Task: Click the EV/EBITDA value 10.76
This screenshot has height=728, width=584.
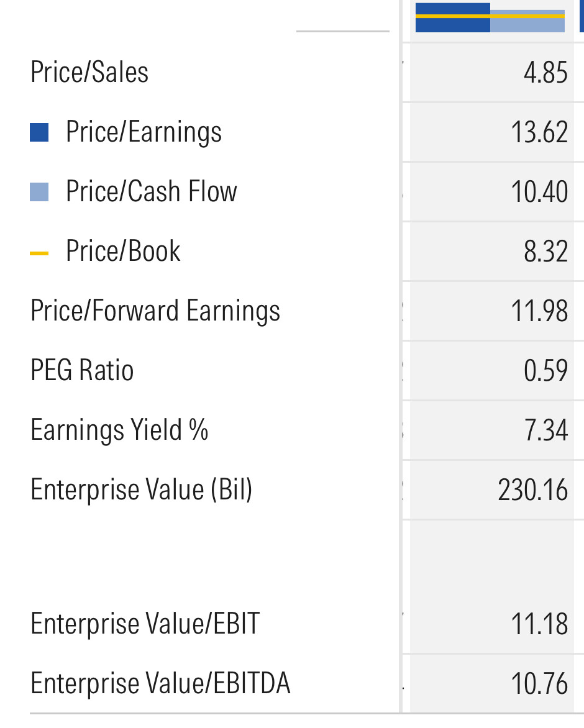Action: tap(539, 684)
